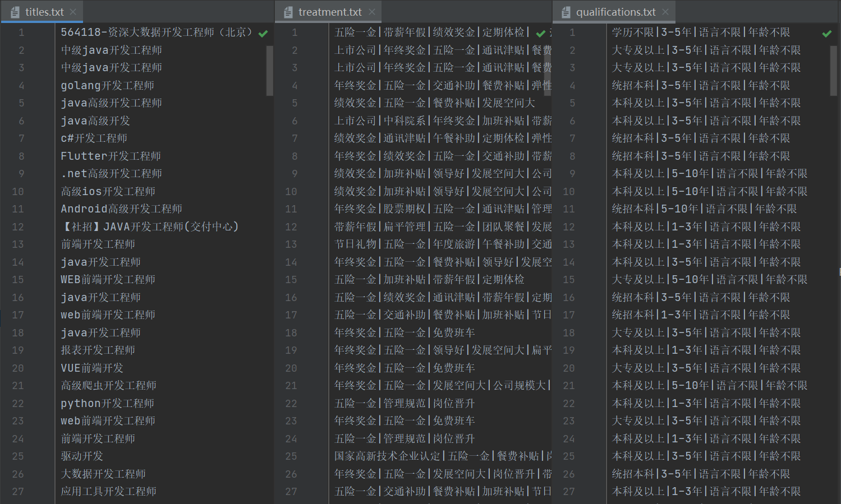The height and width of the screenshot is (504, 841).
Task: Click the '应用工具开发工程师' line
Action: click(108, 492)
